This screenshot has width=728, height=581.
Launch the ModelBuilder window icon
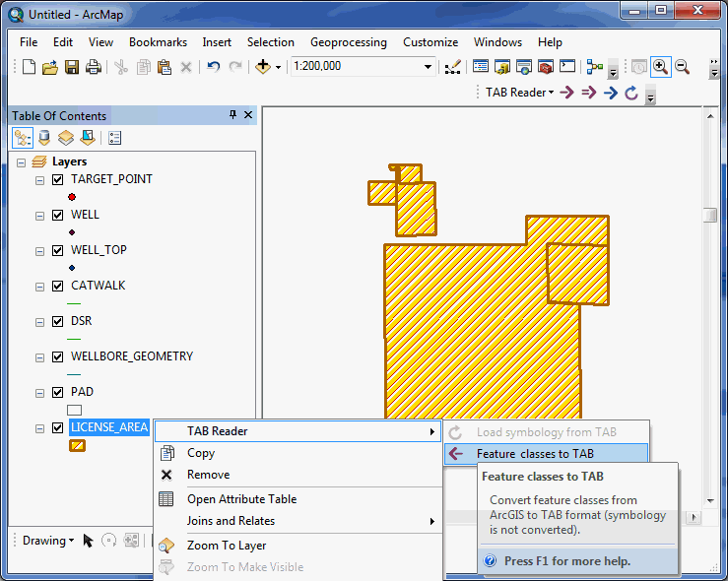(595, 67)
